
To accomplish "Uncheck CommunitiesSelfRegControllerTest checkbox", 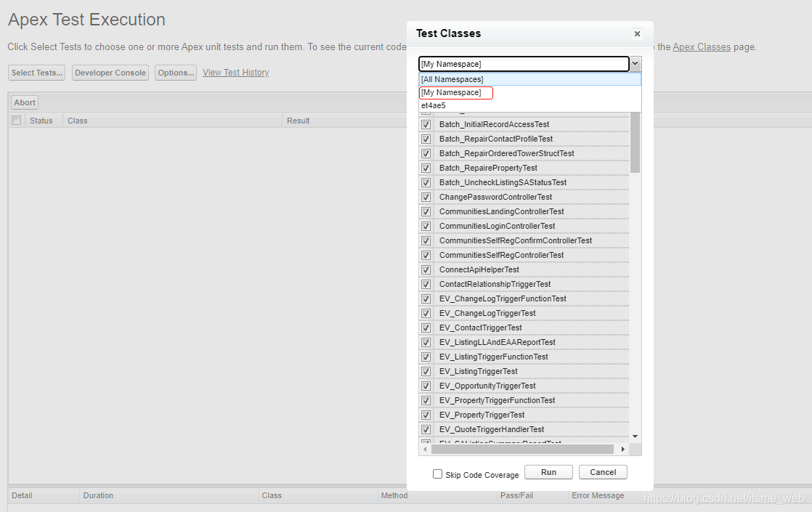I will 426,255.
